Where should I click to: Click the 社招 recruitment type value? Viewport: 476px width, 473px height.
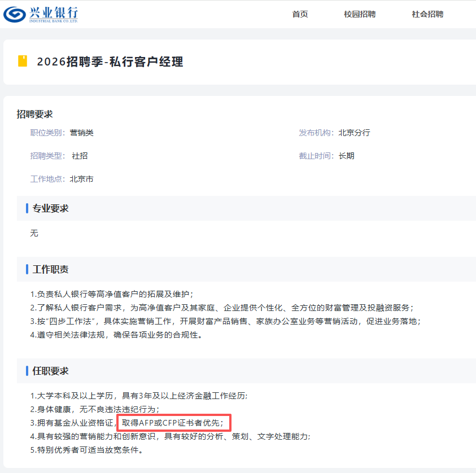click(x=80, y=156)
